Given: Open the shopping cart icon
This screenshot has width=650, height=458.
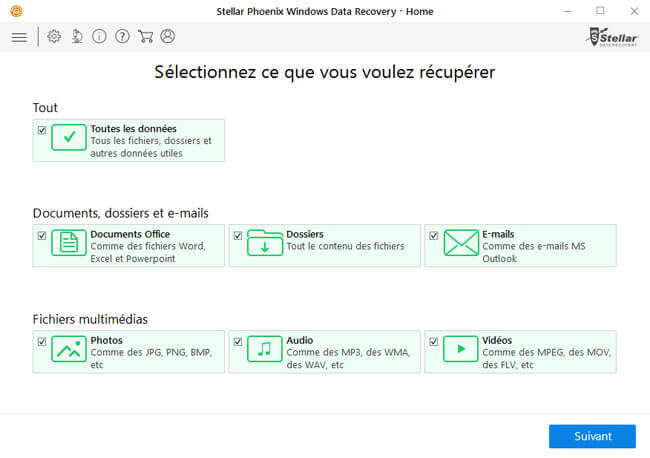Looking at the screenshot, I should (145, 37).
